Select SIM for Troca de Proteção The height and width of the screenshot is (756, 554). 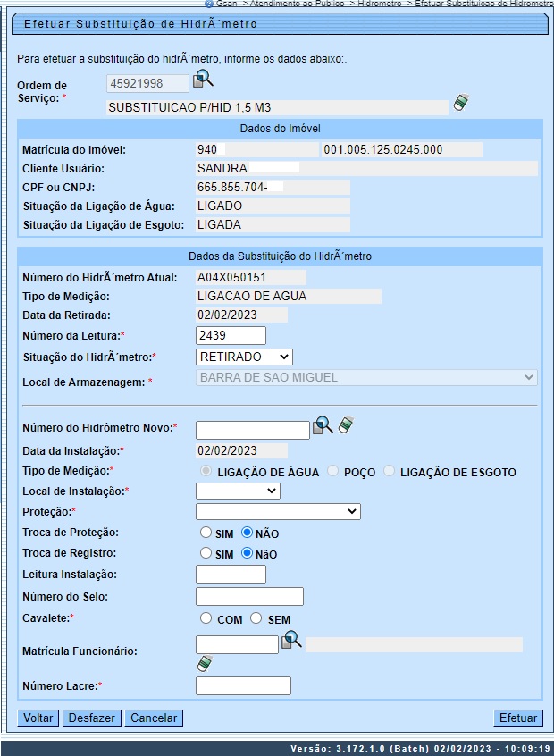click(206, 533)
